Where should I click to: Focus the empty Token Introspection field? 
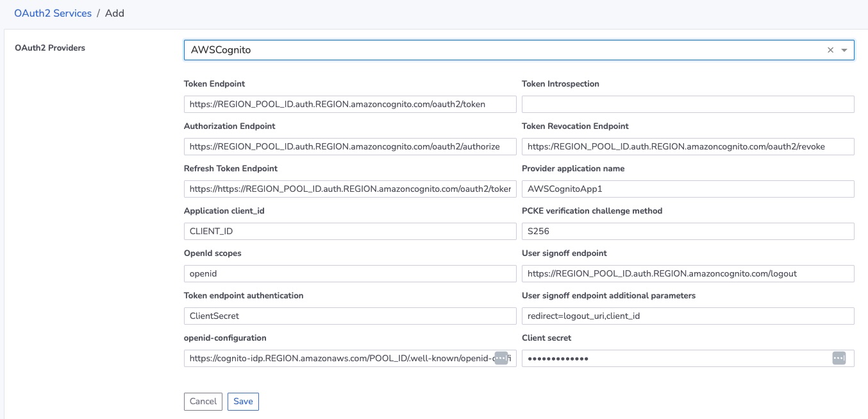(687, 104)
